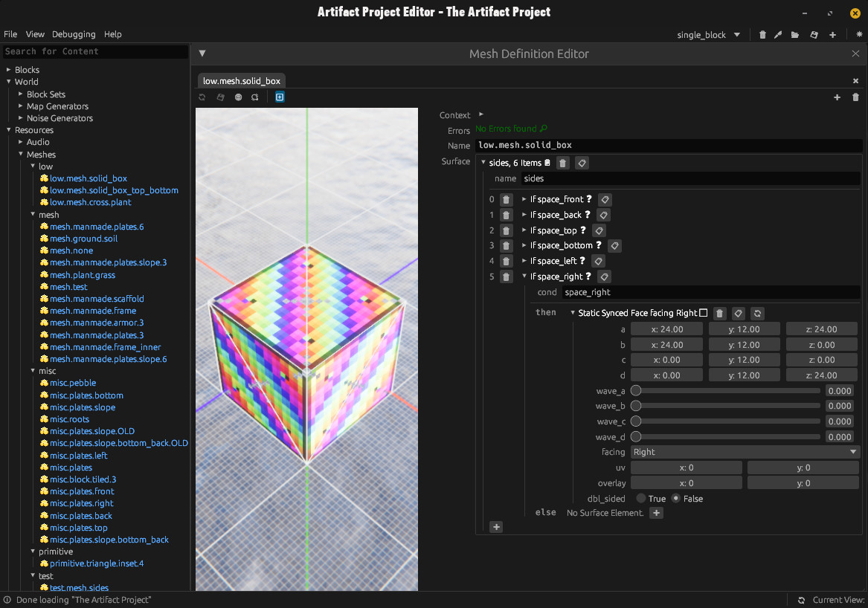Tick the Static Synced Face Facing Right checkbox
868x608 pixels.
[x=704, y=313]
